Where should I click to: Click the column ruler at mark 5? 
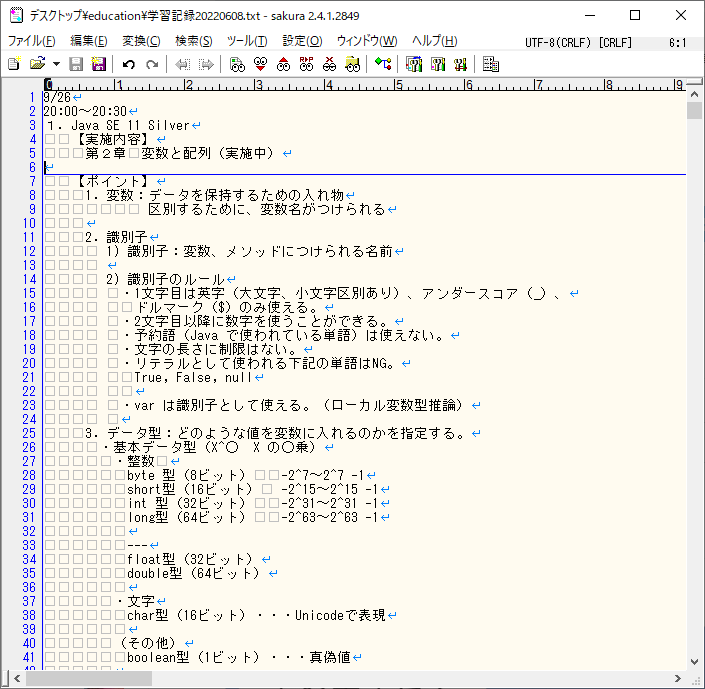coord(398,85)
